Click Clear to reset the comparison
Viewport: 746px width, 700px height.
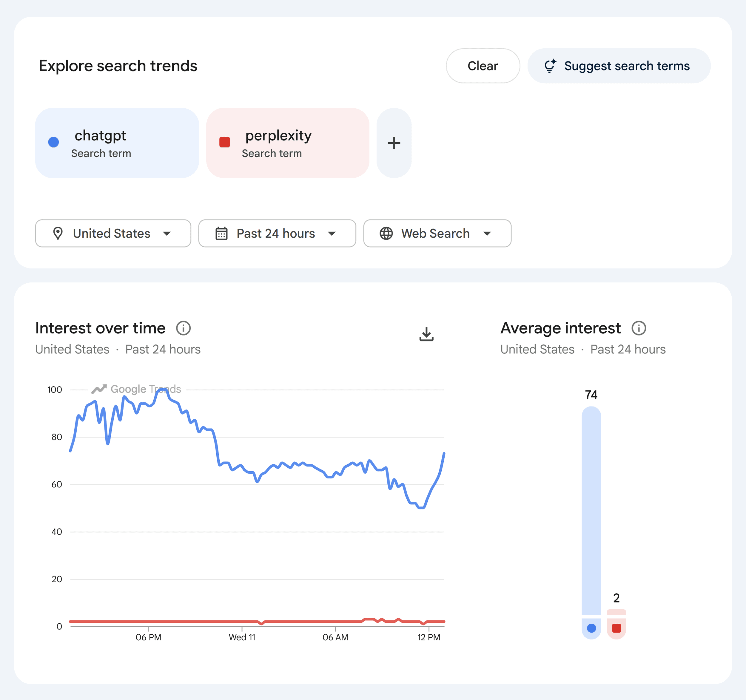pyautogui.click(x=483, y=66)
